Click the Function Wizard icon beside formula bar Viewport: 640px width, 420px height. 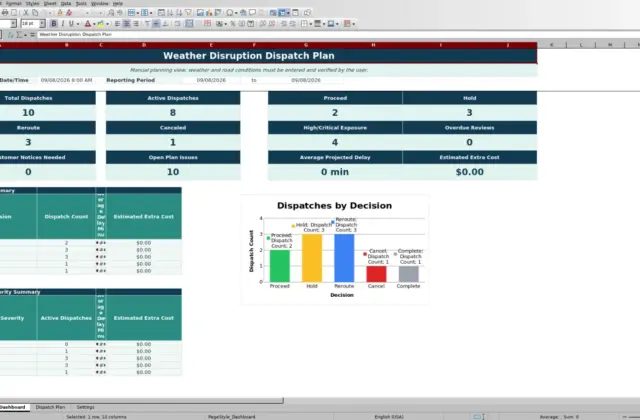(11, 35)
